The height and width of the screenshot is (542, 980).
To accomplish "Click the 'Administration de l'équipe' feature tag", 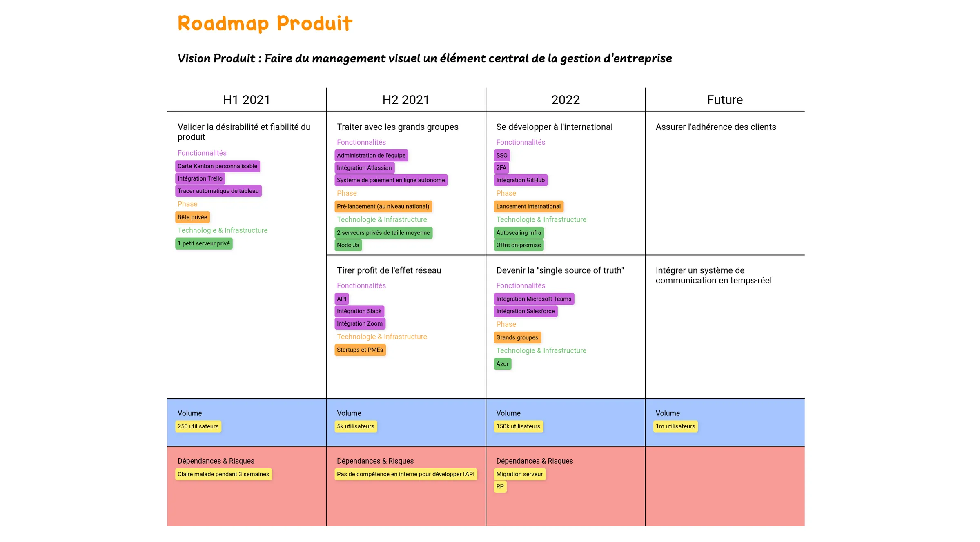I will click(370, 155).
